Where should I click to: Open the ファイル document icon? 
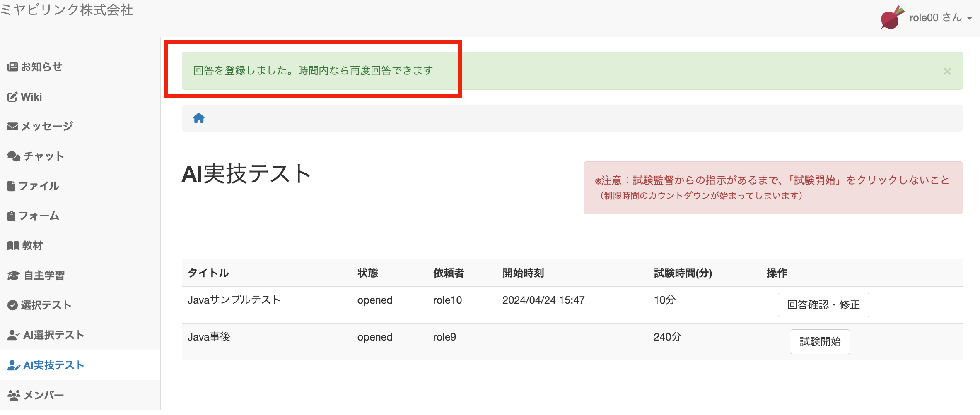(x=12, y=186)
